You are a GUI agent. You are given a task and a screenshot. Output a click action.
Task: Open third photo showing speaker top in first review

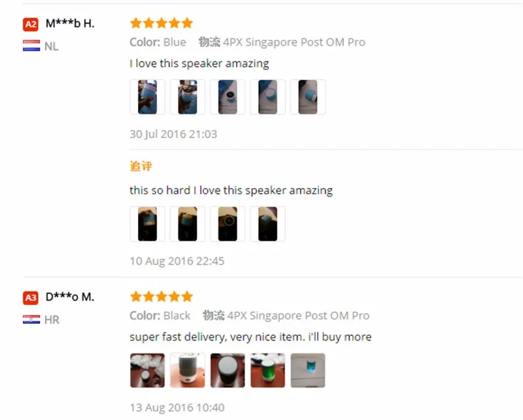[228, 97]
